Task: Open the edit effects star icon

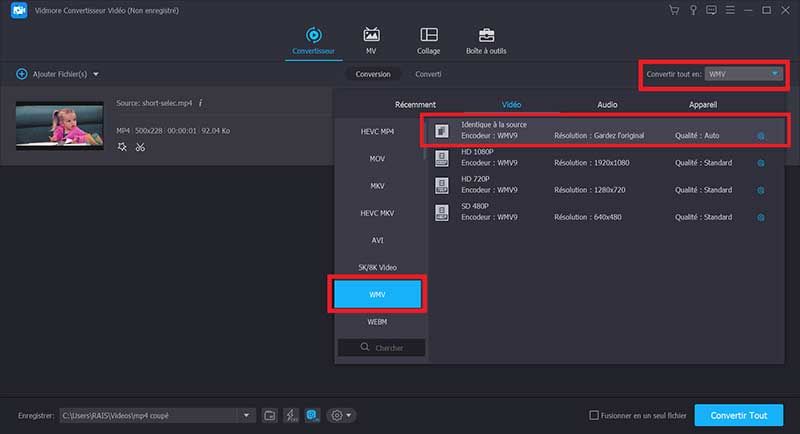Action: 122,147
